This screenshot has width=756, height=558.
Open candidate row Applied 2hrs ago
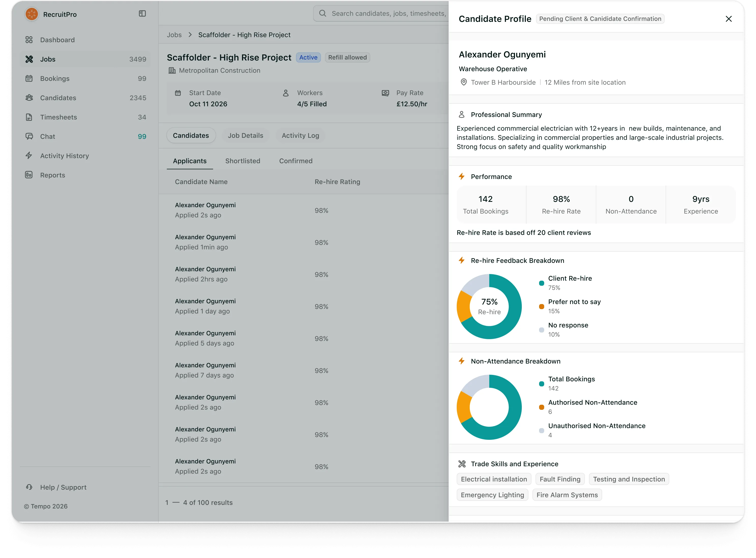[303, 274]
